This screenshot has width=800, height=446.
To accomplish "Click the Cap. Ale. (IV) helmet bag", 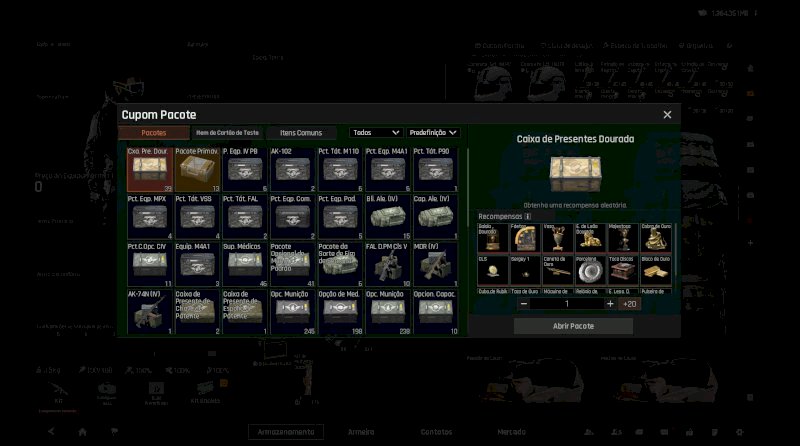I will pos(436,216).
